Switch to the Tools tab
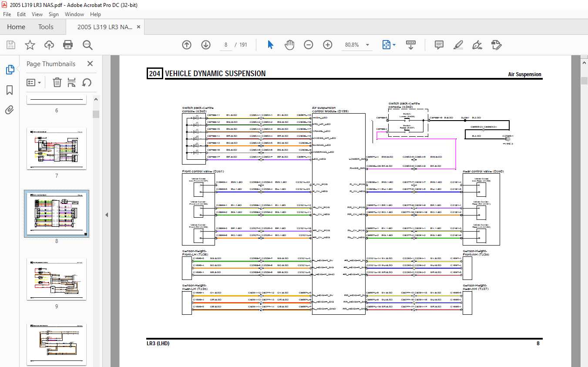 coord(46,27)
